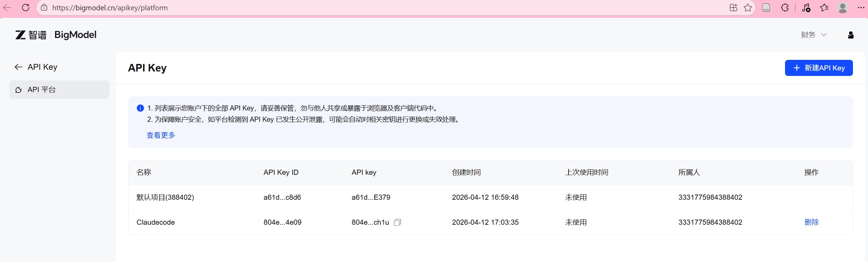
Task: Select the API key value a61d...E379
Action: tap(371, 197)
